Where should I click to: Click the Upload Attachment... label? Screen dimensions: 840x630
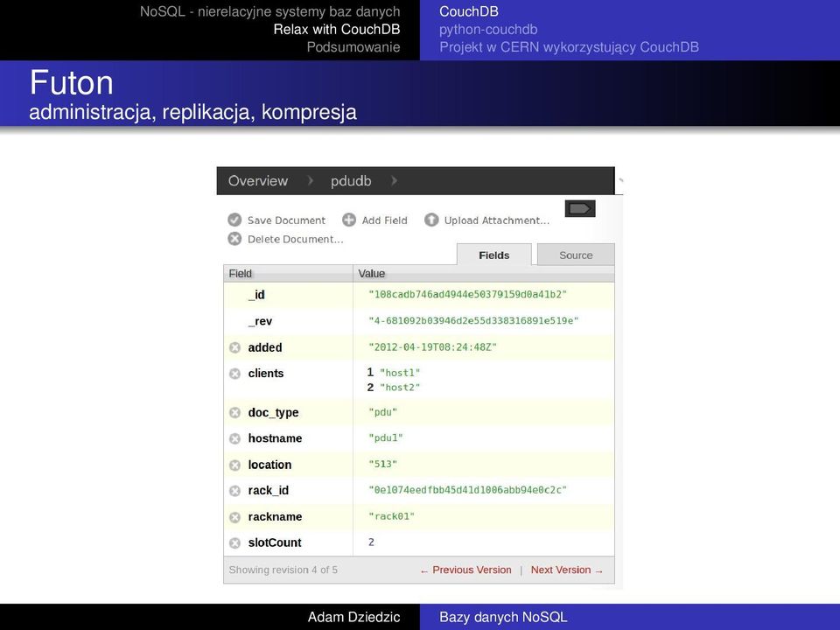[x=497, y=220]
